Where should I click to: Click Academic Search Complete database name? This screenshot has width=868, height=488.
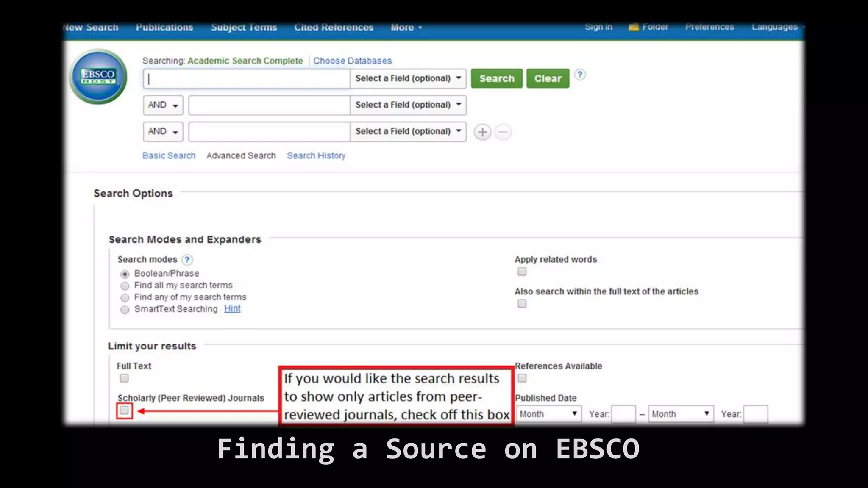245,61
